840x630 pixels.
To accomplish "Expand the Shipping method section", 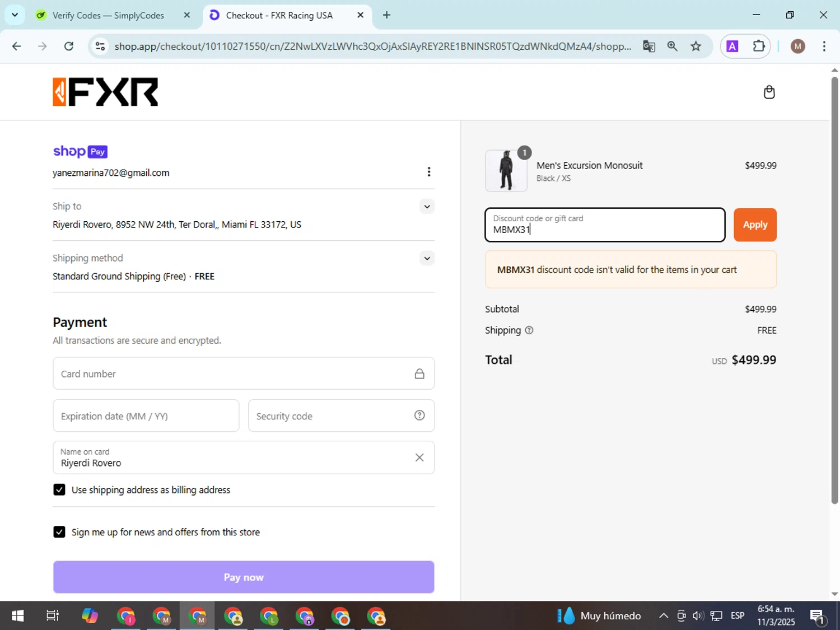I will [x=427, y=258].
